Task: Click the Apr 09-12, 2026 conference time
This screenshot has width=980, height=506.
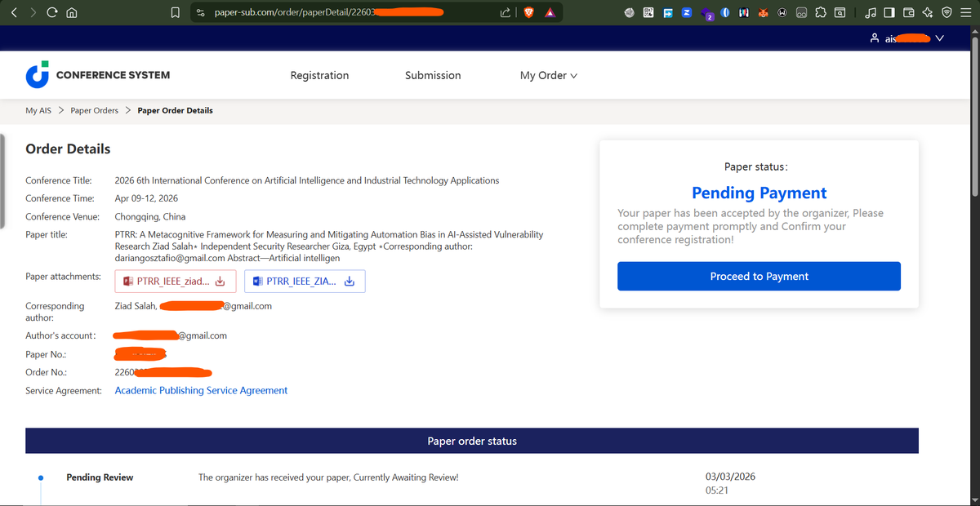Action: 146,198
